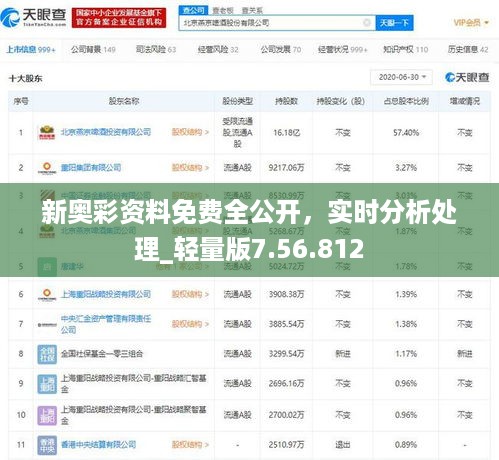This screenshot has width=499, height=460.
Task: Click the red 官方备案企业征信机构 badge
Action: [119, 18]
